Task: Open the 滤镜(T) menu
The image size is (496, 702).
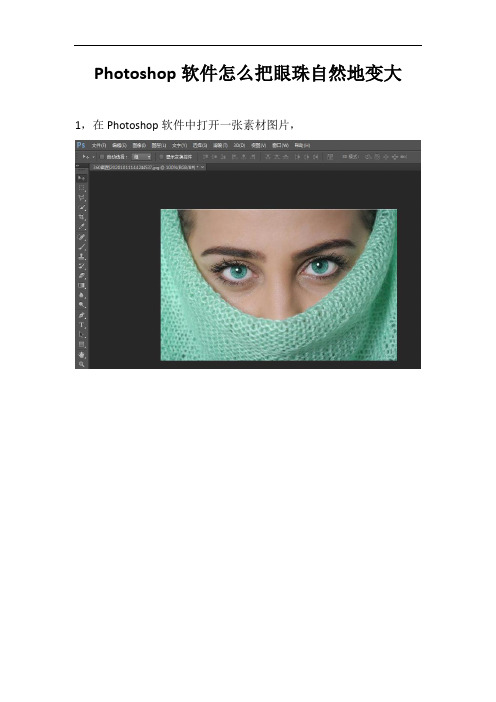Action: point(220,146)
